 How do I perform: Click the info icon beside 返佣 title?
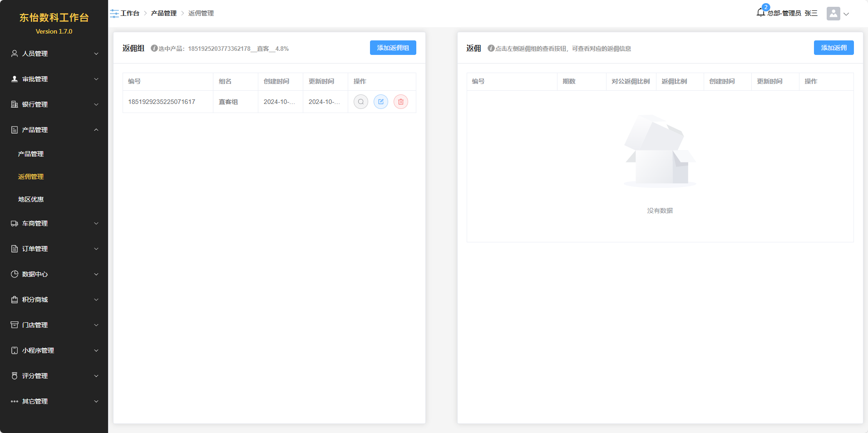tap(491, 48)
